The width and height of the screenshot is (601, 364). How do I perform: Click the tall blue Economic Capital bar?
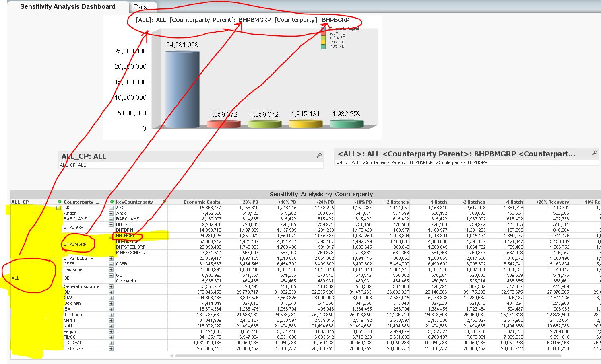point(182,89)
